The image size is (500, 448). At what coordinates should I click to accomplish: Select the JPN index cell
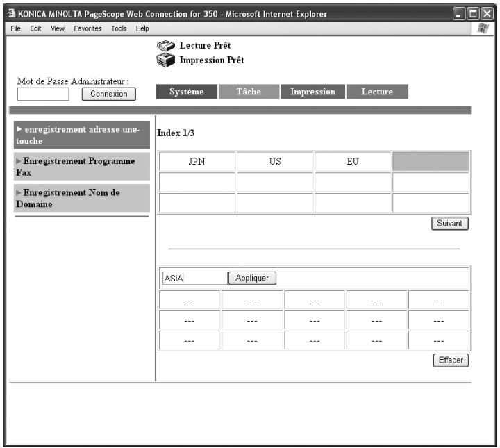[x=197, y=161]
